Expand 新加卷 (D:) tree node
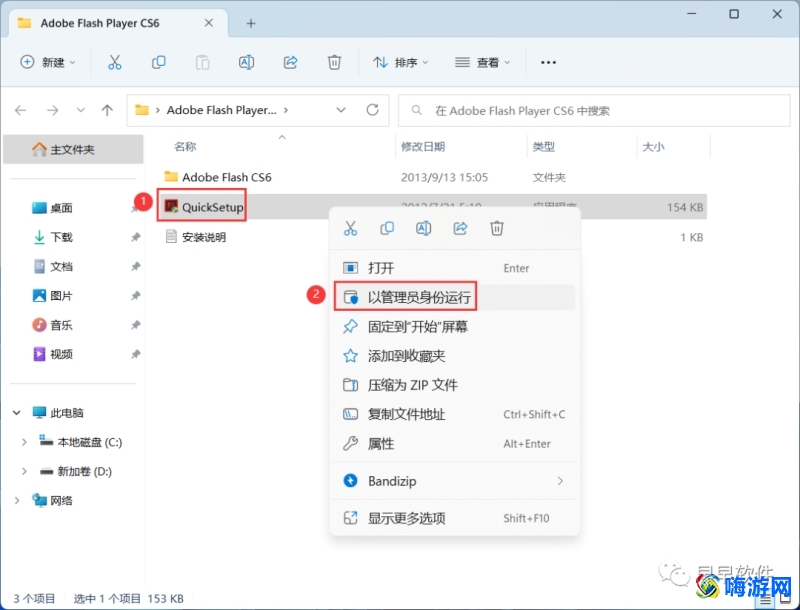 (x=24, y=471)
